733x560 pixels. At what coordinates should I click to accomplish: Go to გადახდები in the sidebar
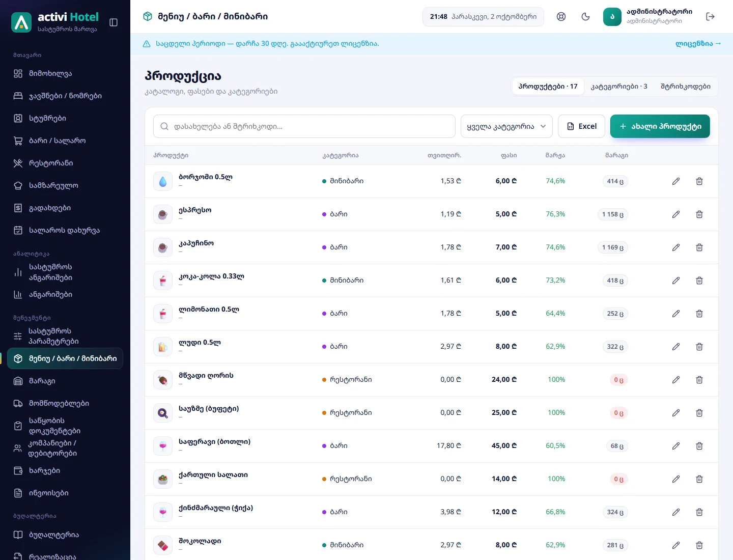(65, 208)
